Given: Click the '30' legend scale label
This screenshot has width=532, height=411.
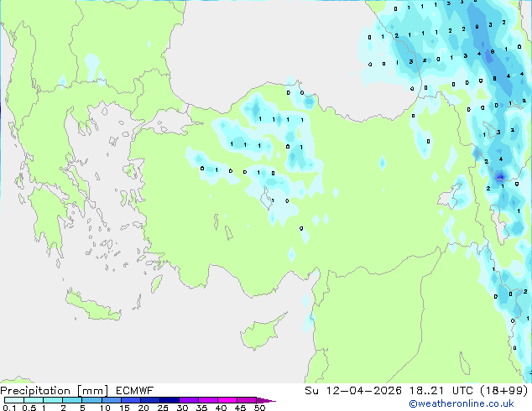Looking at the screenshot, I should (182, 408).
